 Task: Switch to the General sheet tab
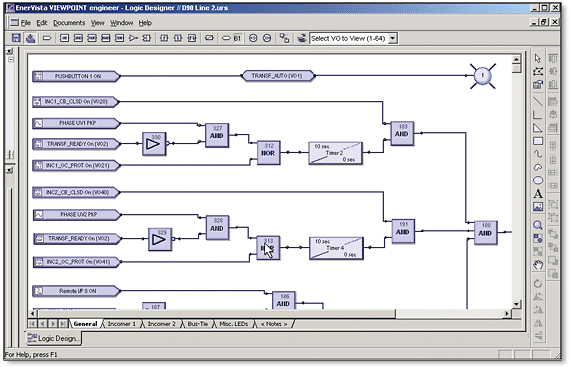(x=85, y=324)
